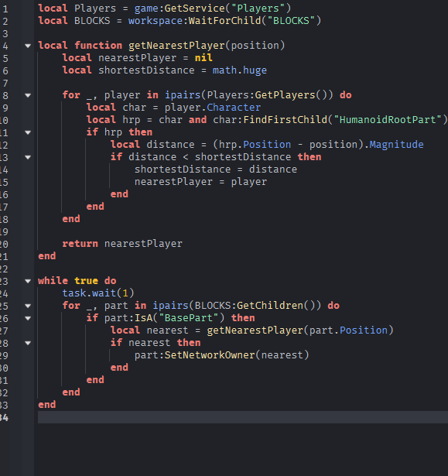Click the workspace:WaitForChild call
Image resolution: width=448 pixels, height=476 pixels.
224,21
